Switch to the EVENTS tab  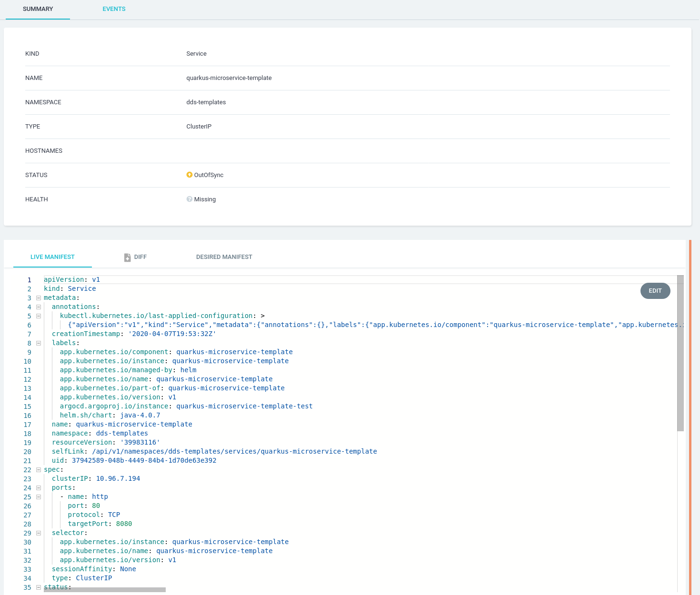114,9
